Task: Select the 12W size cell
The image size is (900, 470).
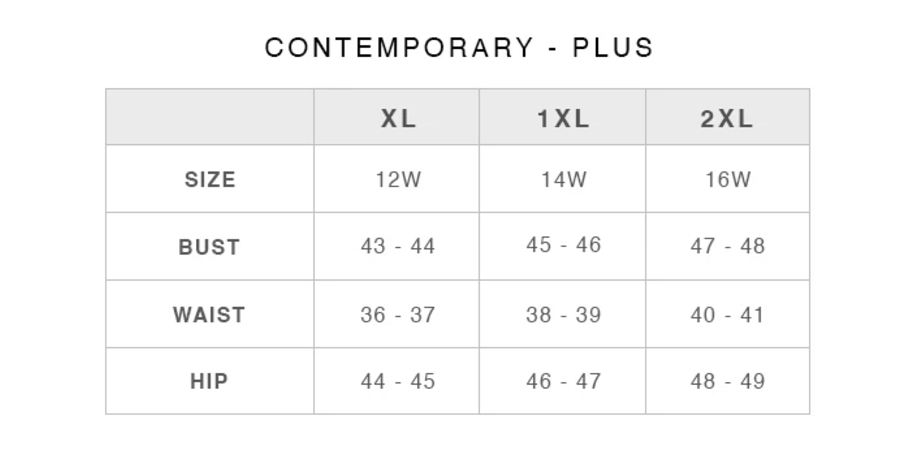Action: 398,180
